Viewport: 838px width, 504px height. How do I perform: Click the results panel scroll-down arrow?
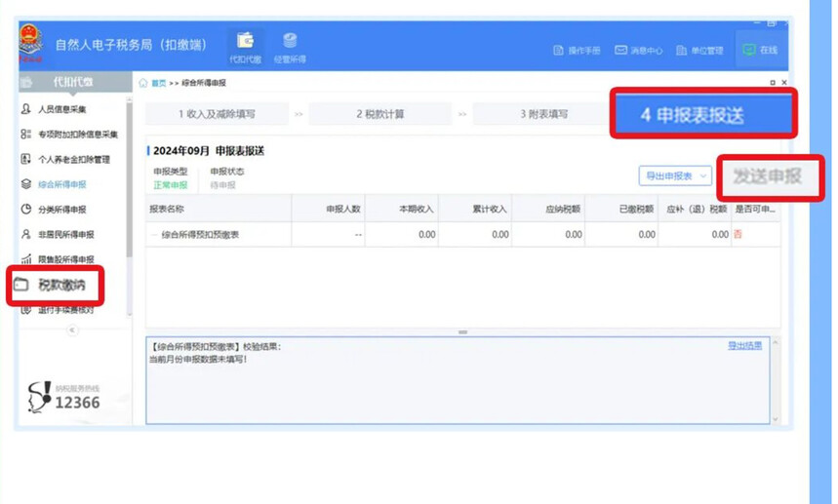click(775, 419)
